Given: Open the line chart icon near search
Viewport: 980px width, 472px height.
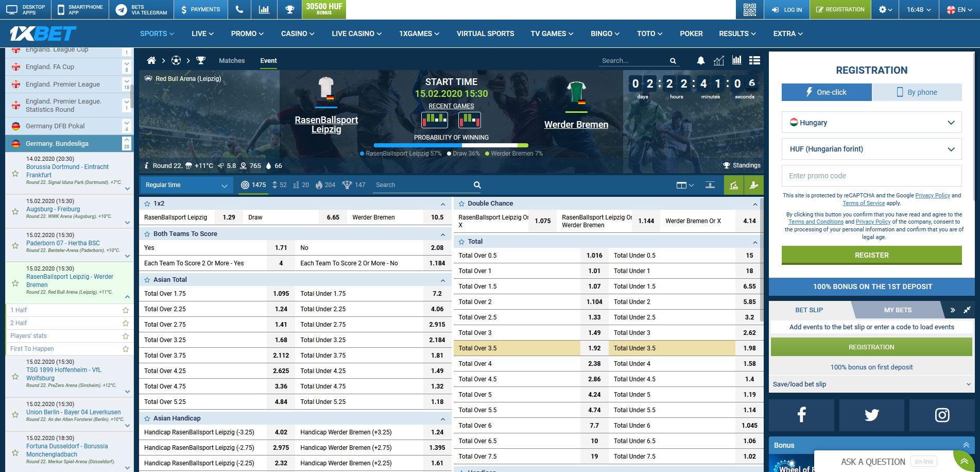Looking at the screenshot, I should [719, 61].
